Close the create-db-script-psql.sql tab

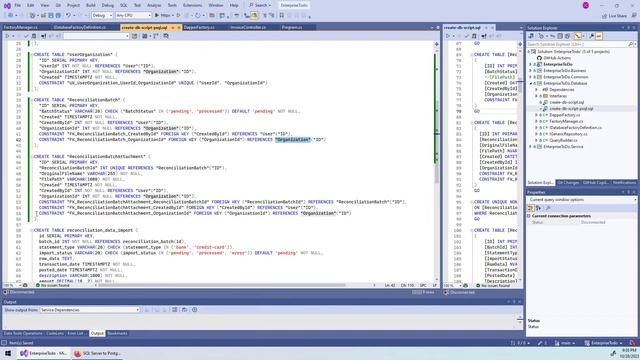point(179,27)
